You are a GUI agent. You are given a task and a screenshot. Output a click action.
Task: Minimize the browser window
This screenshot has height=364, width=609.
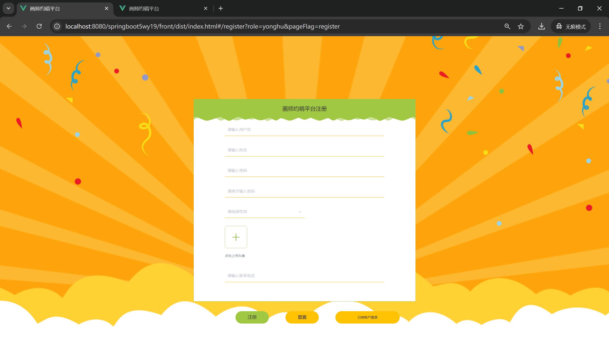click(561, 8)
